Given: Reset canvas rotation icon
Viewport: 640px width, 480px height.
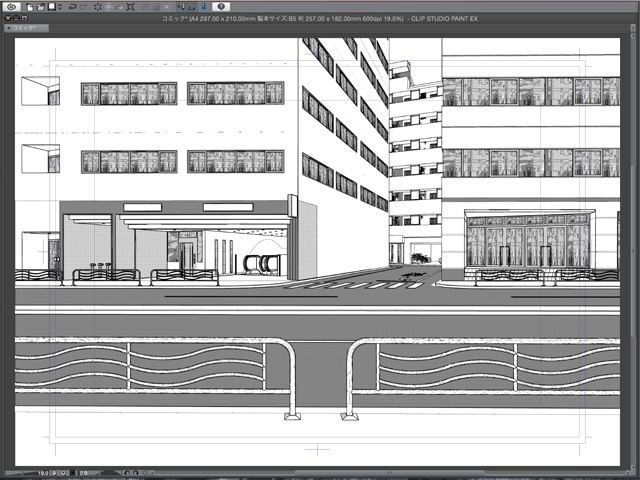Looking at the screenshot, I should tap(145, 473).
